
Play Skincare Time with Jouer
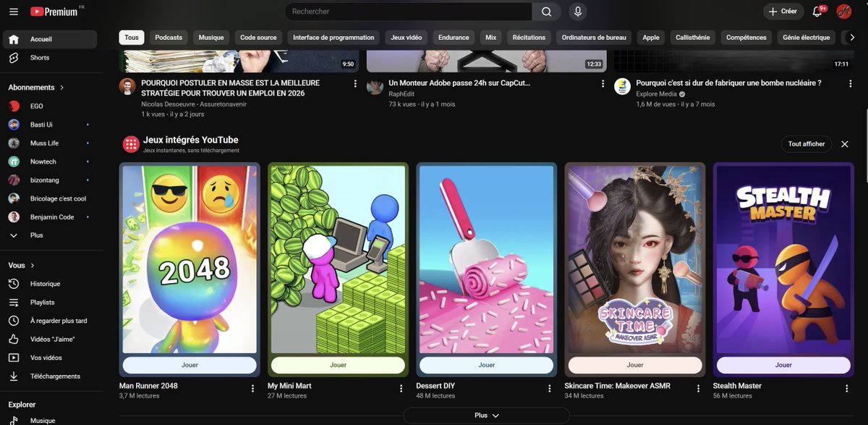[x=635, y=365]
